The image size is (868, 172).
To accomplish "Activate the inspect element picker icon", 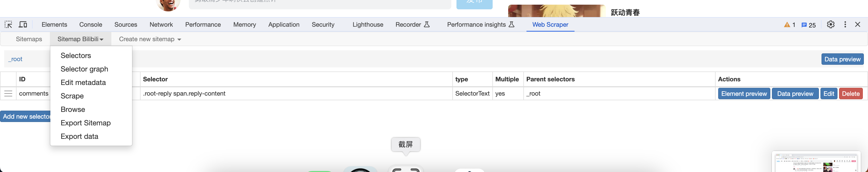I will coord(9,25).
